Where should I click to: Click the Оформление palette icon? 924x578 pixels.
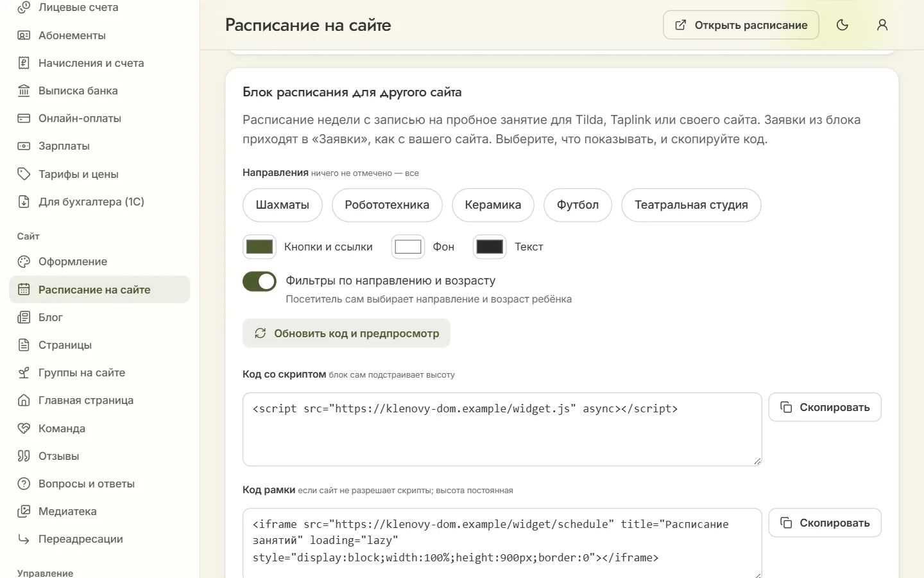24,261
